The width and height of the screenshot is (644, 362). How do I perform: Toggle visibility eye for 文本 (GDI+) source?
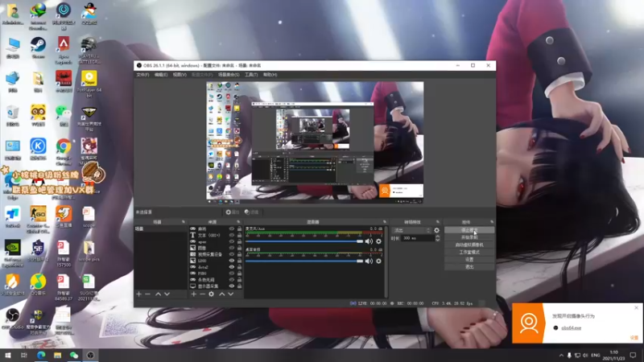(x=232, y=235)
